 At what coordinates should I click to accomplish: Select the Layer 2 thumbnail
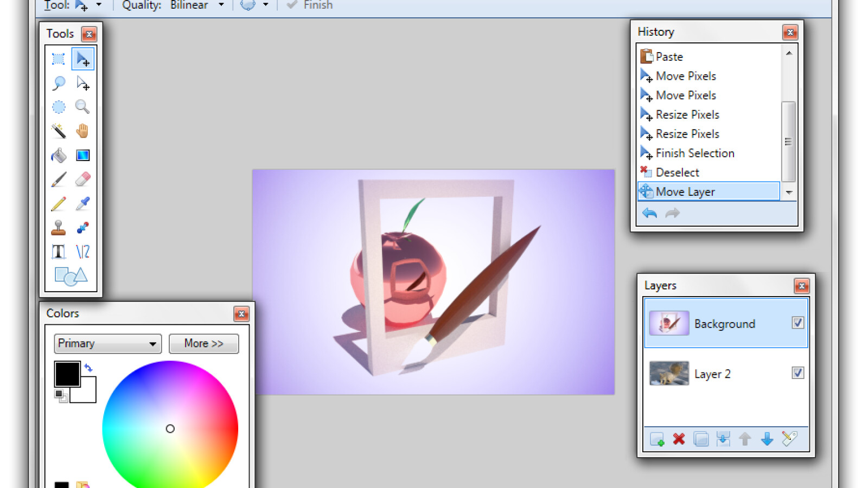click(x=669, y=374)
